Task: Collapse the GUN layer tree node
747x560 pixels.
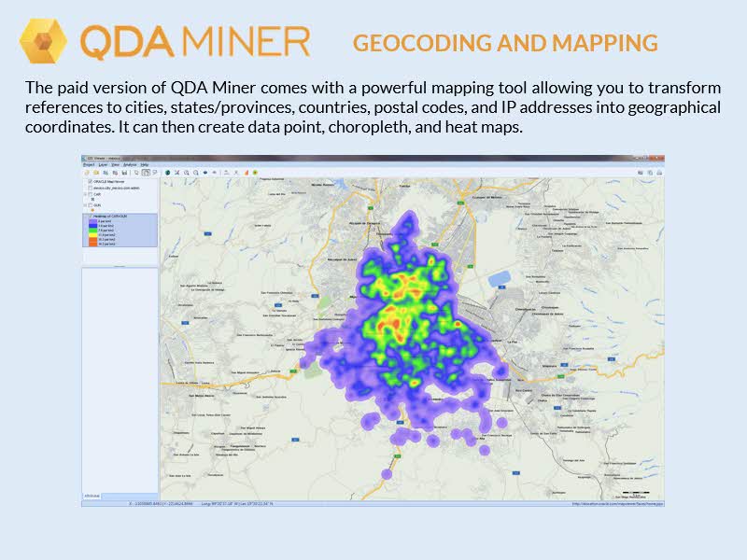Action: [x=85, y=205]
